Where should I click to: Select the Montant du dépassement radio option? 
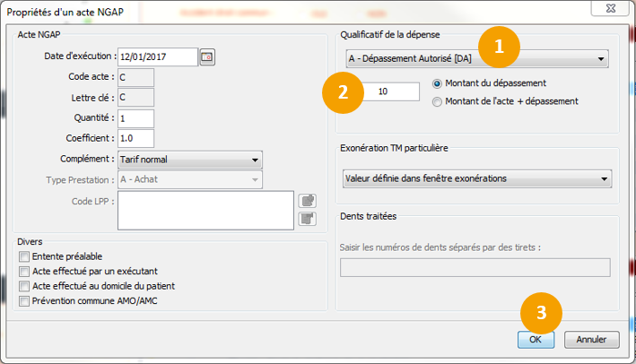(438, 83)
